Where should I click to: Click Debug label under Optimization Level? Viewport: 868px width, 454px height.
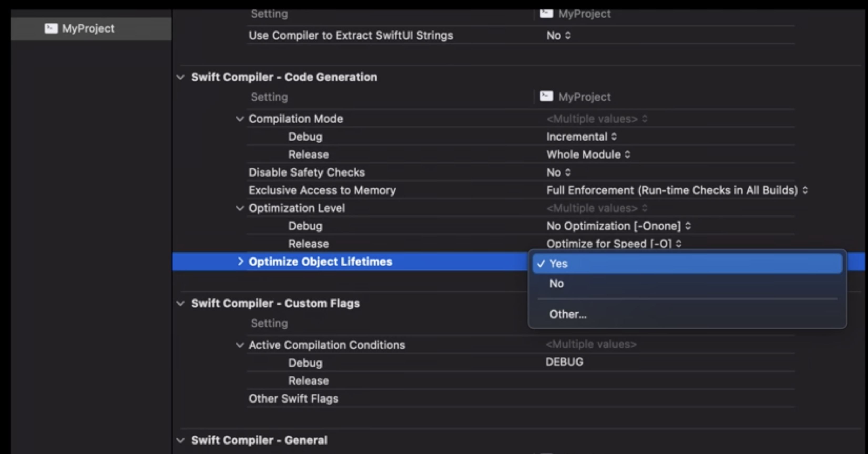coord(305,226)
